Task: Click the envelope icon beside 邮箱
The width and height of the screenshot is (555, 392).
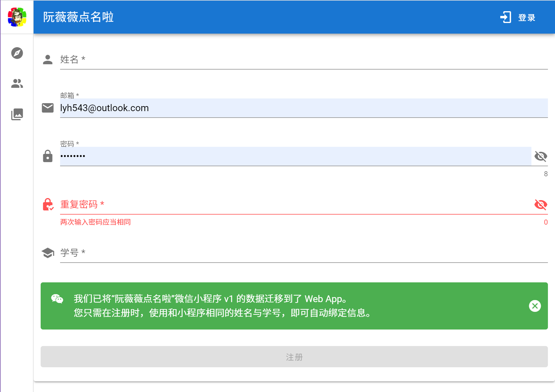Action: pyautogui.click(x=48, y=108)
